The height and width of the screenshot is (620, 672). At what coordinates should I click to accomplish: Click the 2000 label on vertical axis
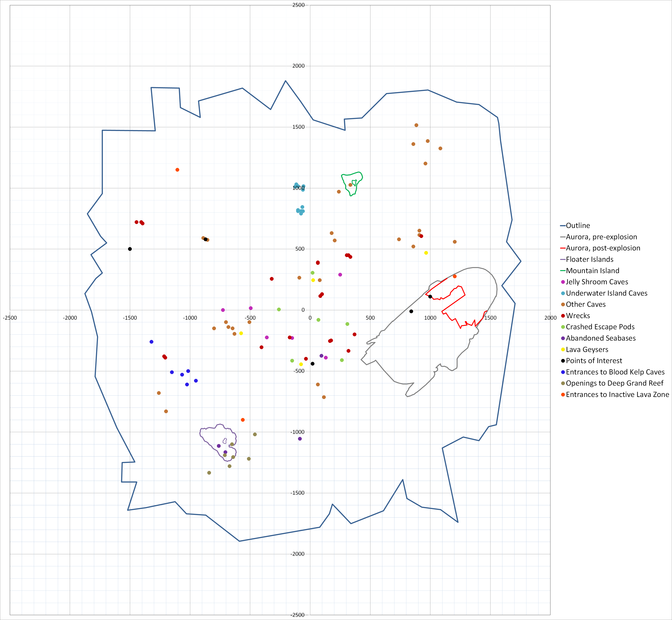click(298, 66)
